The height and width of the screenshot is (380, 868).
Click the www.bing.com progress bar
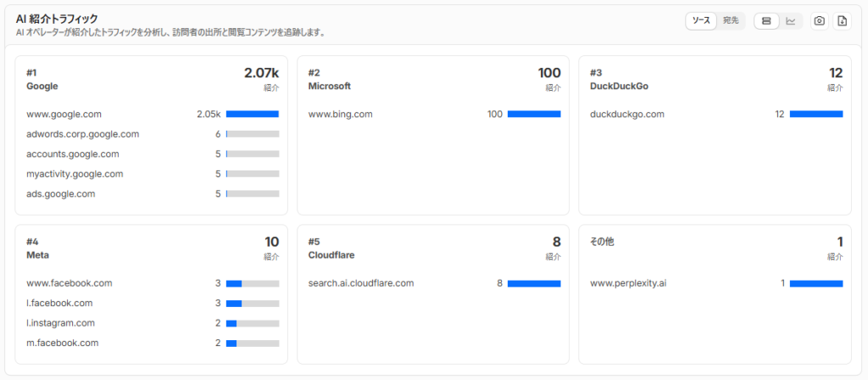(534, 115)
